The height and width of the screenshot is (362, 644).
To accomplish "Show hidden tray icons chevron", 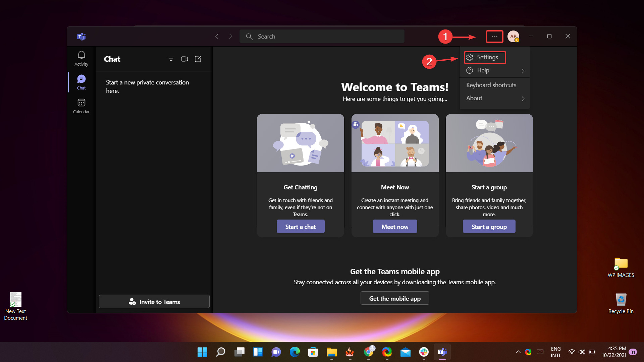I will (518, 352).
